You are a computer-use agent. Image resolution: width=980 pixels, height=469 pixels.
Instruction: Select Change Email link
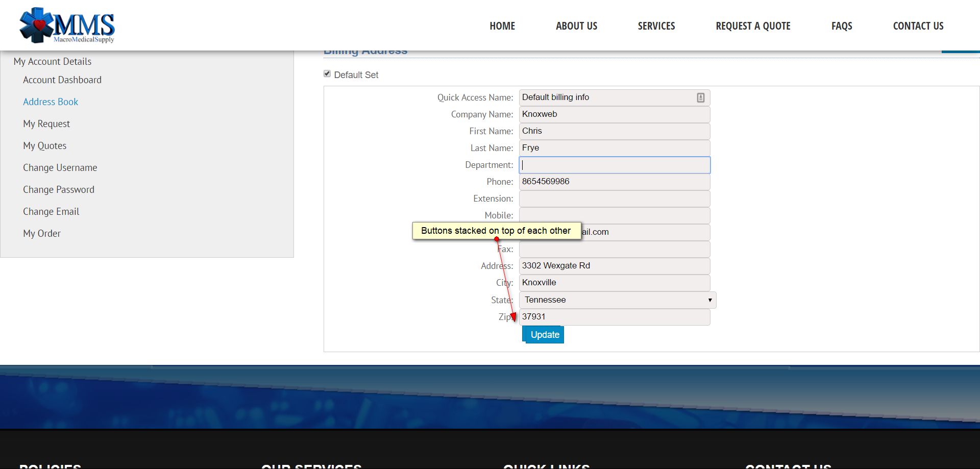pos(51,212)
